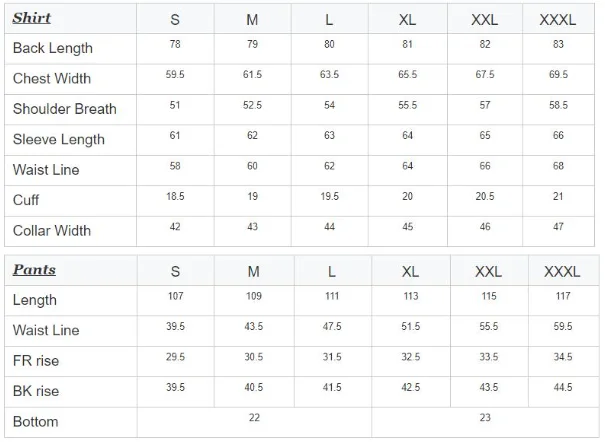Select the S column header in Pants table
605x442 pixels.
point(175,272)
